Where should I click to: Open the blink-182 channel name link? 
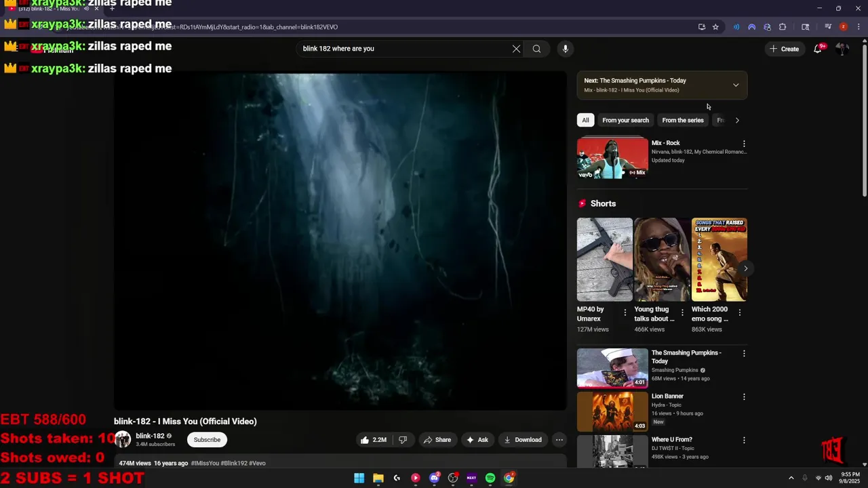[x=150, y=436]
